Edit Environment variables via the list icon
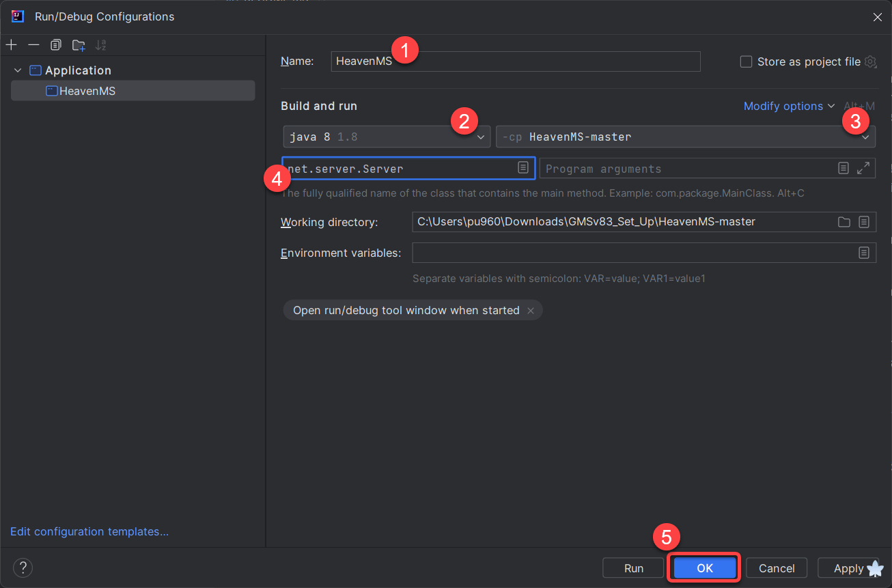Image resolution: width=892 pixels, height=588 pixels. pyautogui.click(x=864, y=253)
